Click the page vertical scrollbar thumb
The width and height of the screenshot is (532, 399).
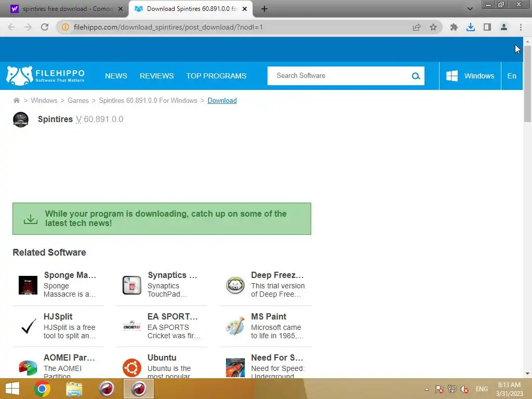point(527,84)
